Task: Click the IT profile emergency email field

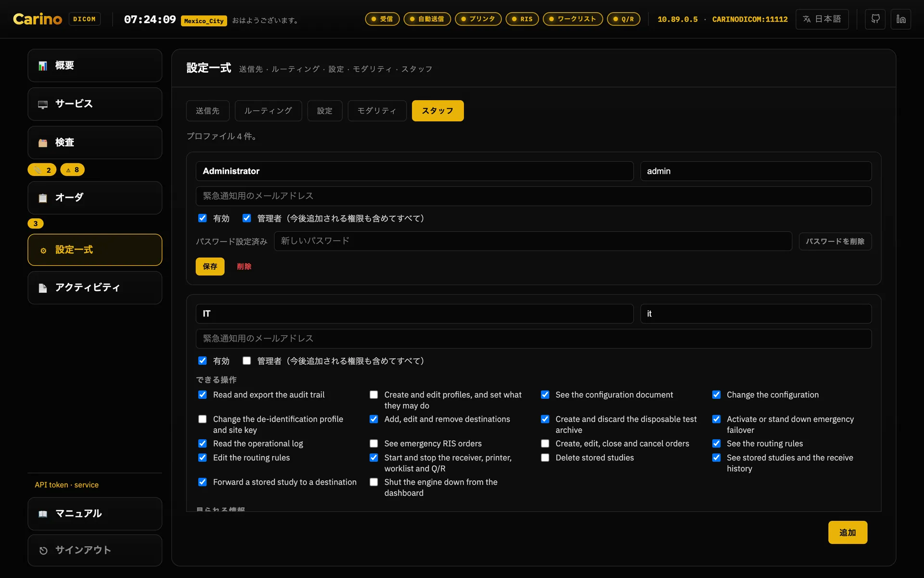Action: click(534, 339)
